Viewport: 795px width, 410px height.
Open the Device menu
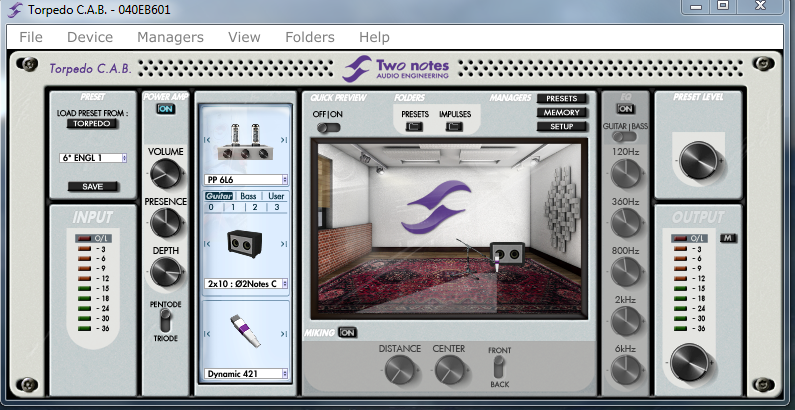point(90,38)
